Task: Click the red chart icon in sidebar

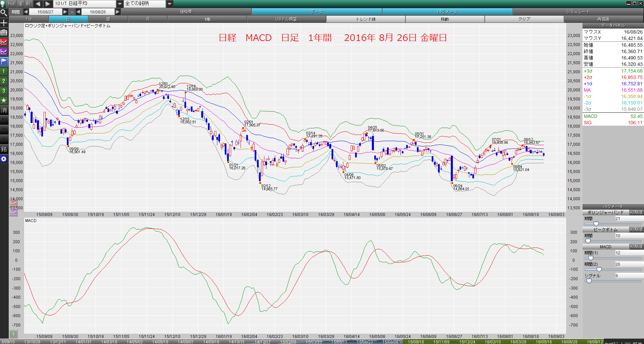Action: pos(4,42)
